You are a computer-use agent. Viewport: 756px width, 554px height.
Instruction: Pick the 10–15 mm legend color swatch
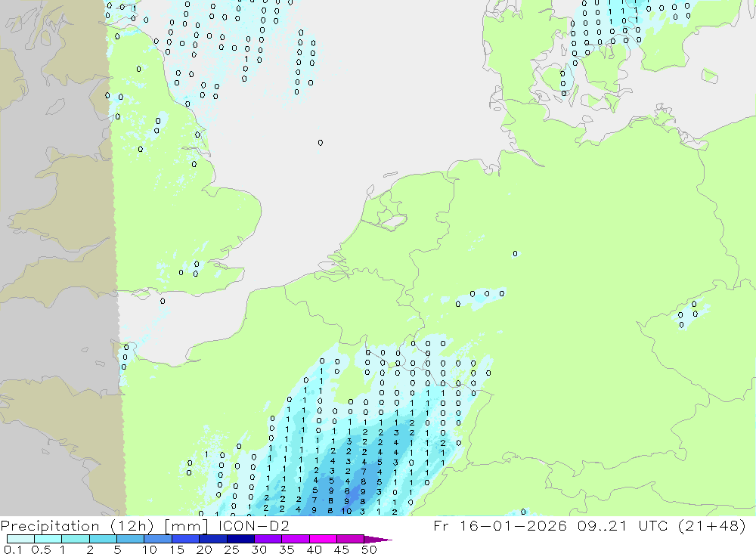158,539
